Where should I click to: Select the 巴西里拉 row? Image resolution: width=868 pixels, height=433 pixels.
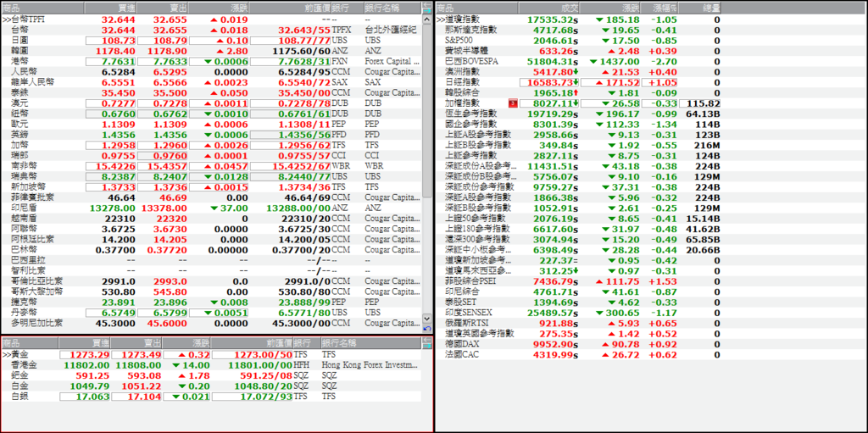tap(211, 259)
